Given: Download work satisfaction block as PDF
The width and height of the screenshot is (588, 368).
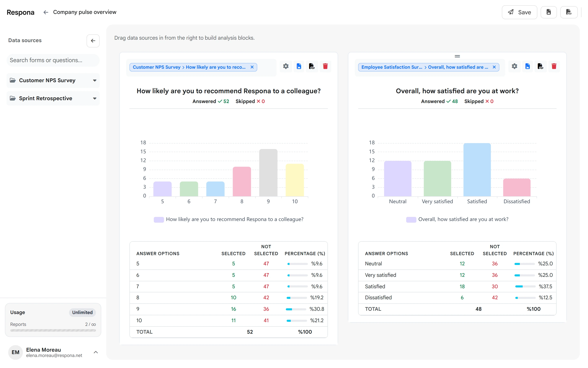Looking at the screenshot, I should click(540, 66).
